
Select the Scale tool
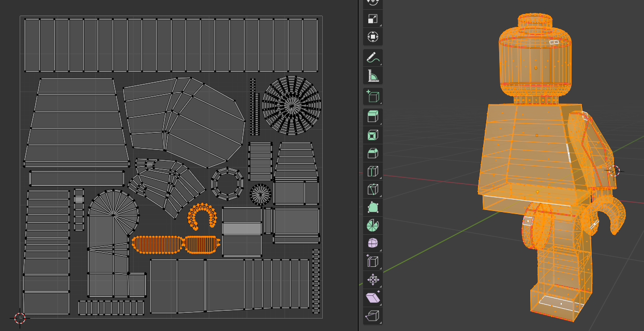[x=373, y=19]
